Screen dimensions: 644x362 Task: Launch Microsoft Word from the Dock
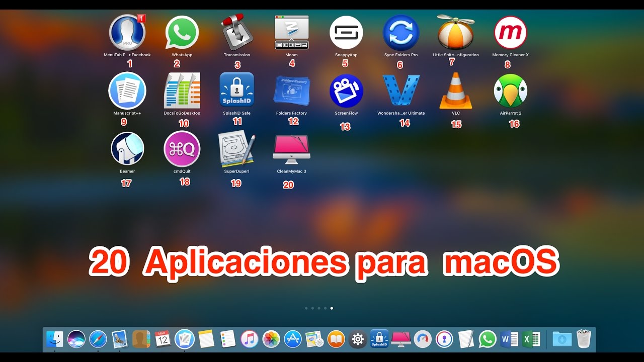(x=510, y=339)
